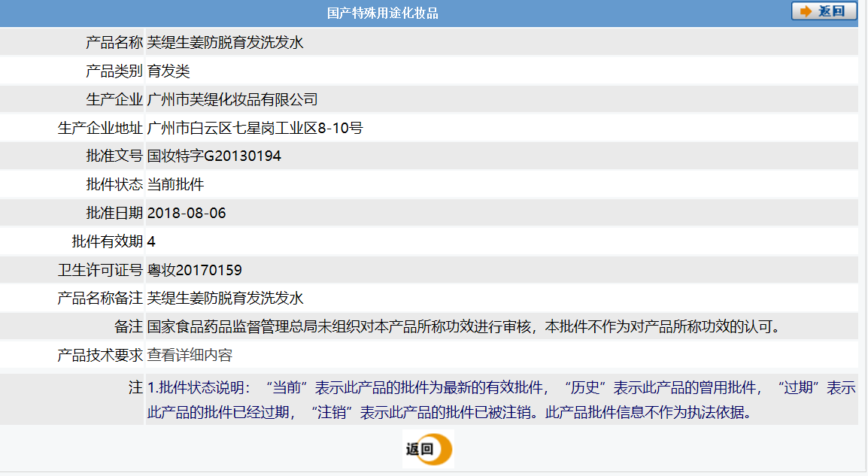The width and height of the screenshot is (868, 476).
Task: Click the 产品名称备注 row label
Action: tap(100, 299)
